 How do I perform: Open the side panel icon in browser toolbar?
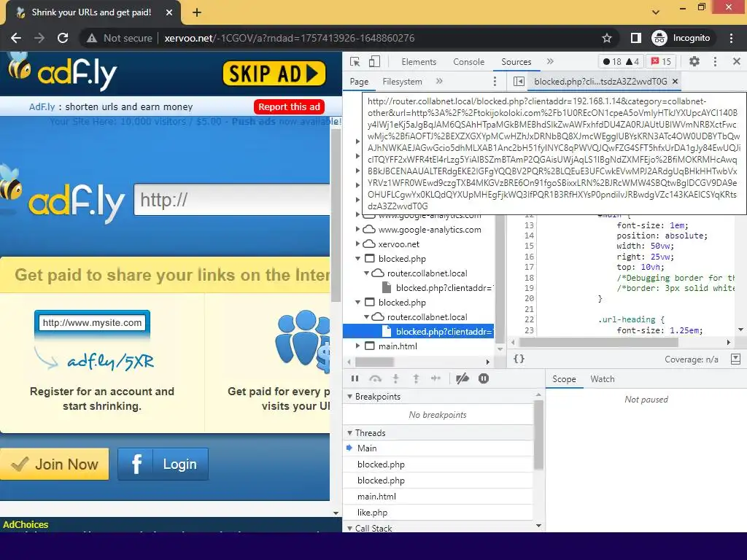tap(635, 38)
